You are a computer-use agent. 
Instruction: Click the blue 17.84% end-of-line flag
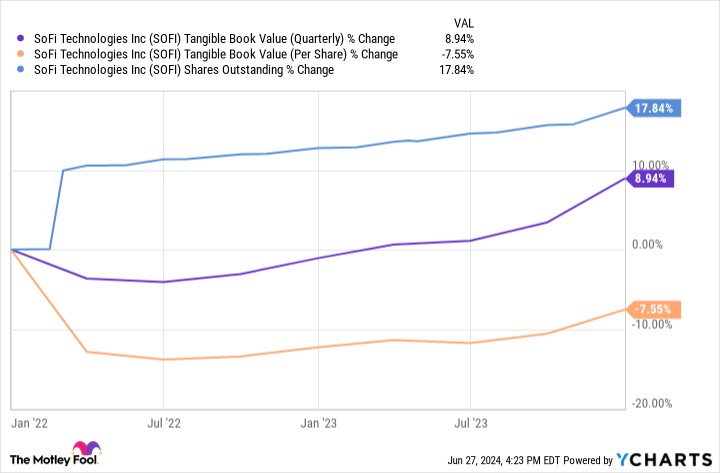coord(654,109)
